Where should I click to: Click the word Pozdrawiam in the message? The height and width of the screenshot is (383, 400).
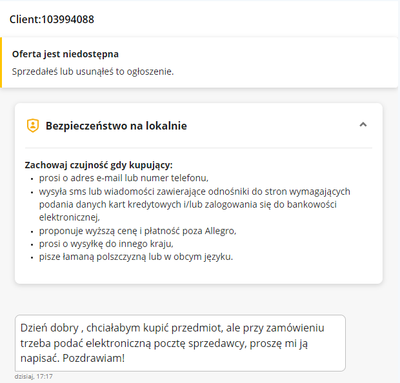tap(93, 358)
